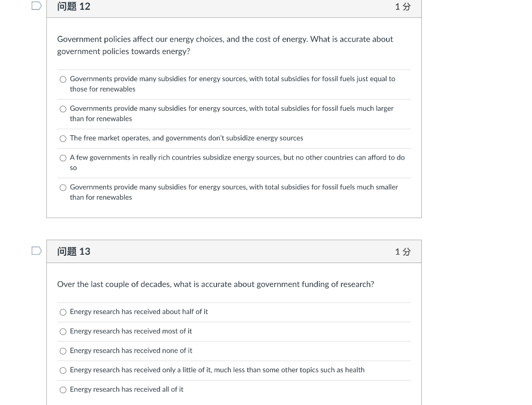Click question 13 prompt about research funding
This screenshot has width=532, height=405.
click(x=216, y=284)
